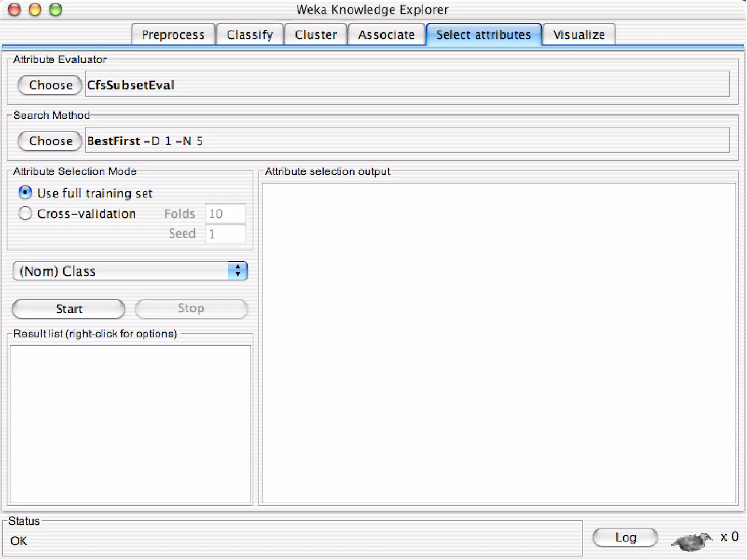The image size is (747, 560).
Task: Click the Seed input field
Action: coord(225,234)
